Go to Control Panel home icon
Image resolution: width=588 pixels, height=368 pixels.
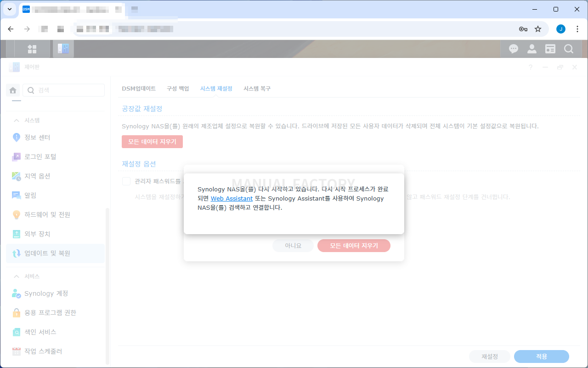[13, 90]
